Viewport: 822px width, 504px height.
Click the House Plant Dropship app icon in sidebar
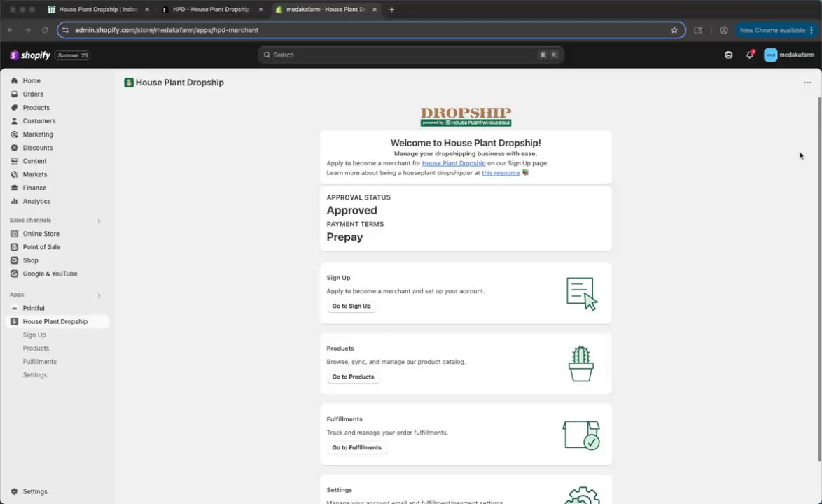pyautogui.click(x=14, y=322)
